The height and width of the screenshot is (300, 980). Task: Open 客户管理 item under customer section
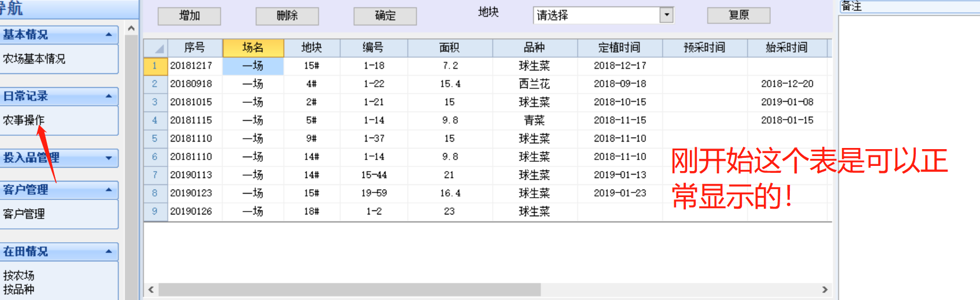tap(24, 213)
